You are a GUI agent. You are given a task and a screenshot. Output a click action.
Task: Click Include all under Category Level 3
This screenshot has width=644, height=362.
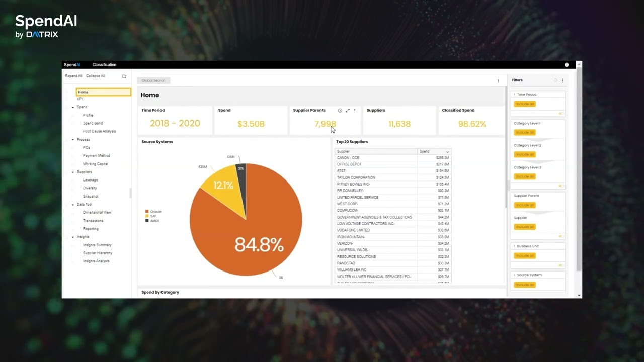525,177
